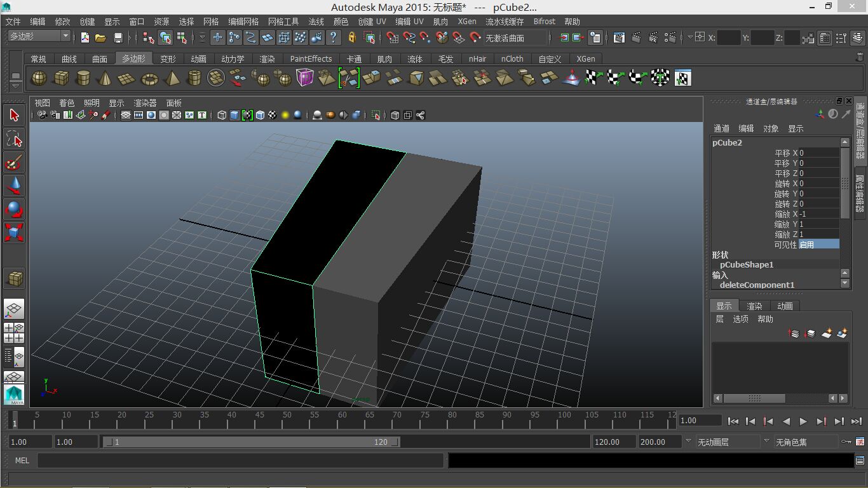
Task: Click the 可见性 value field
Action: tap(818, 245)
